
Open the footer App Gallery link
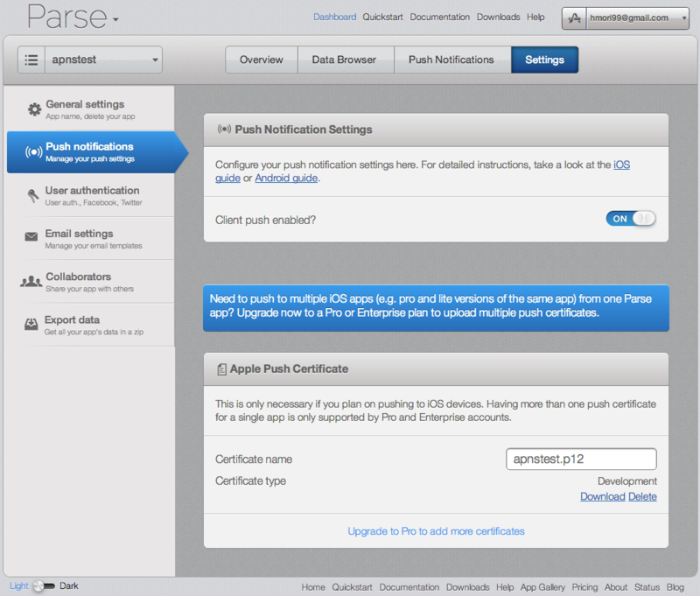[542, 587]
